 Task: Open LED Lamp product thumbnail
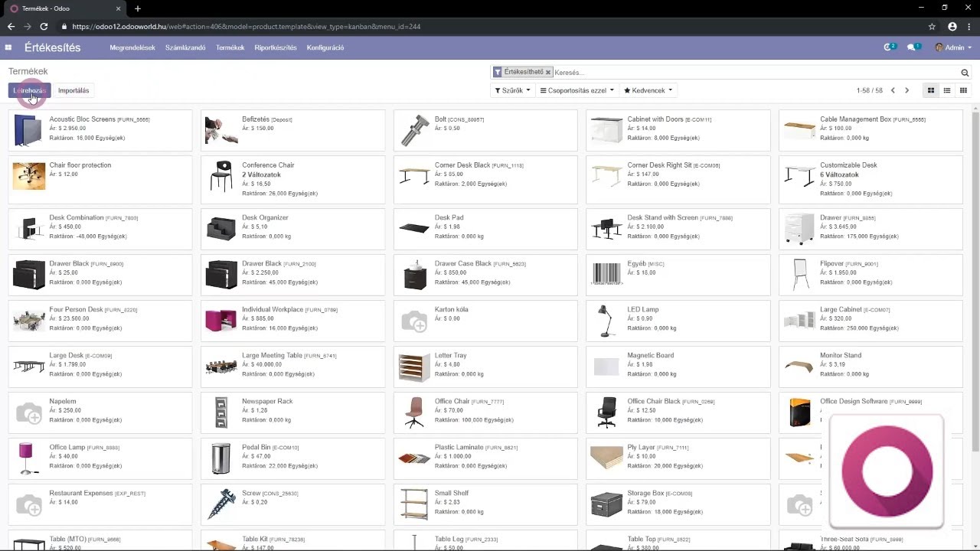pyautogui.click(x=606, y=320)
